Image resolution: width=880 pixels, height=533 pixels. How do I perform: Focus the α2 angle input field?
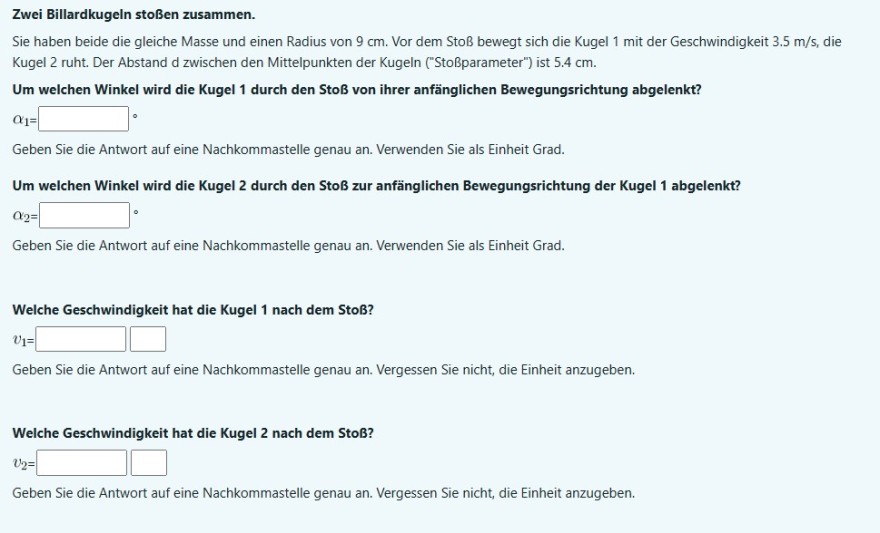(84, 215)
